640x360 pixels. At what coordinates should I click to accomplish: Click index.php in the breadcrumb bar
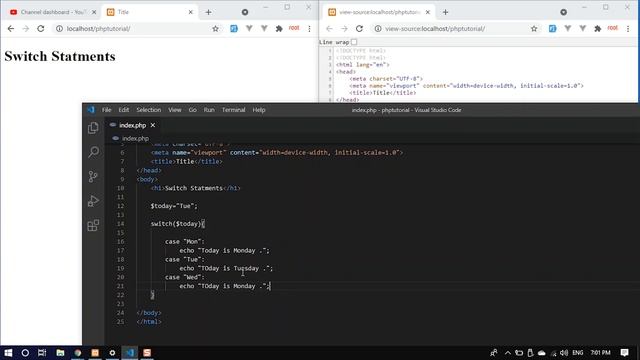click(136, 138)
